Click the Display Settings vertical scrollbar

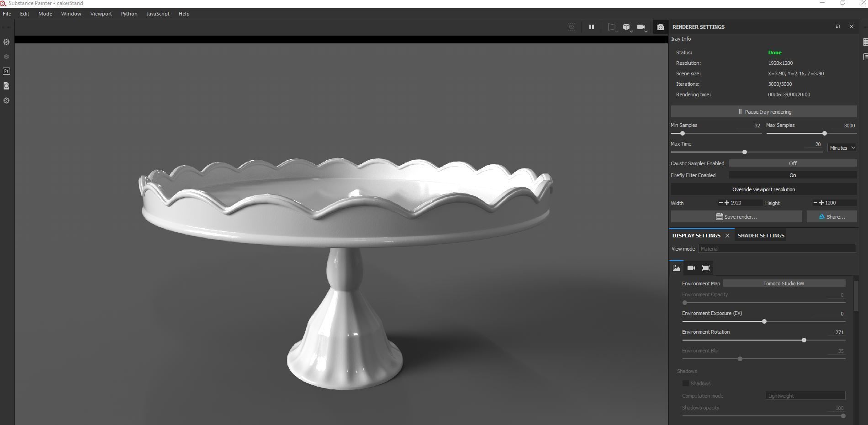pos(856,297)
